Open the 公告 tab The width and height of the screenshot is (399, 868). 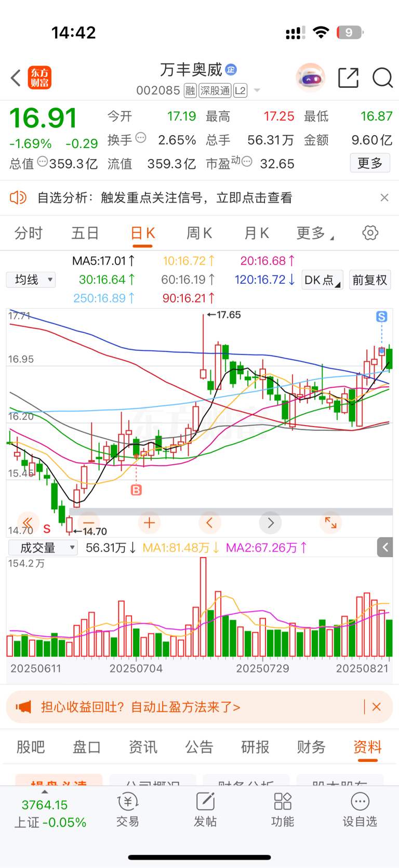(x=199, y=747)
